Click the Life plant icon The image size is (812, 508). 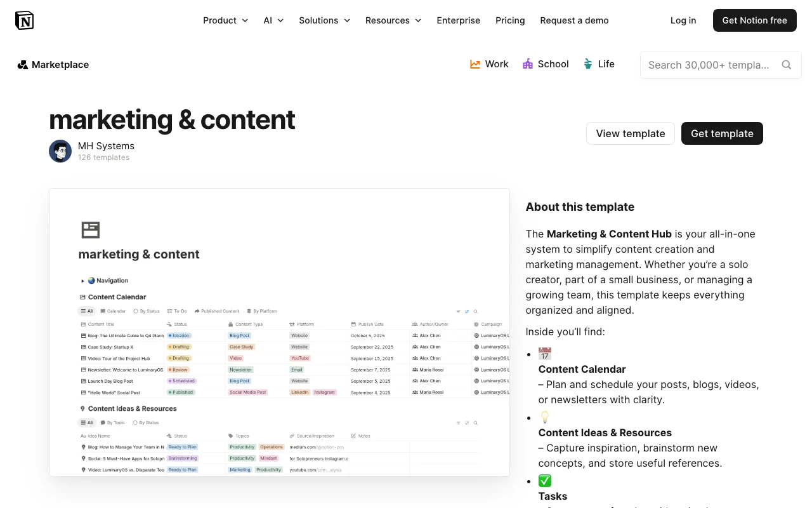click(x=588, y=64)
